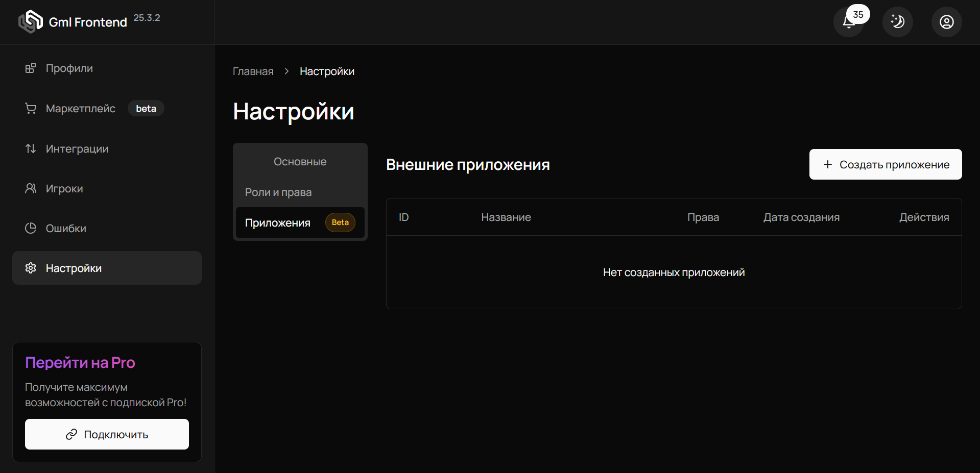Viewport: 980px width, 473px height.
Task: Click the Настройки gear icon in sidebar
Action: click(x=31, y=268)
